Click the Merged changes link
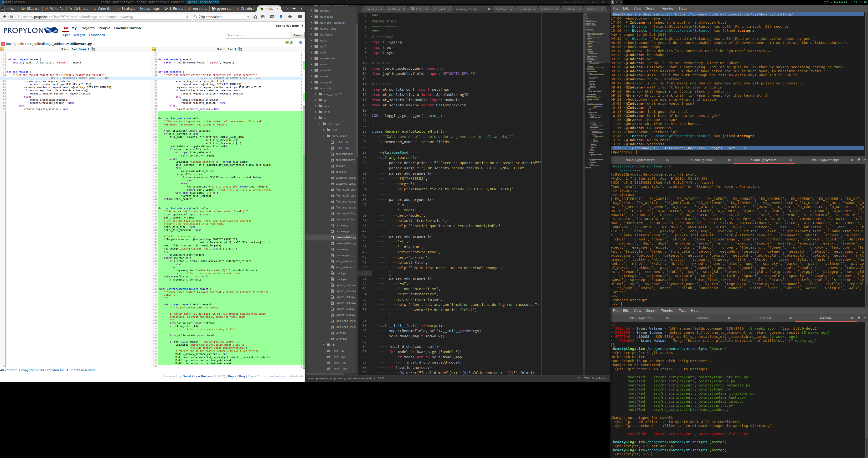The image size is (868, 458). point(79,35)
